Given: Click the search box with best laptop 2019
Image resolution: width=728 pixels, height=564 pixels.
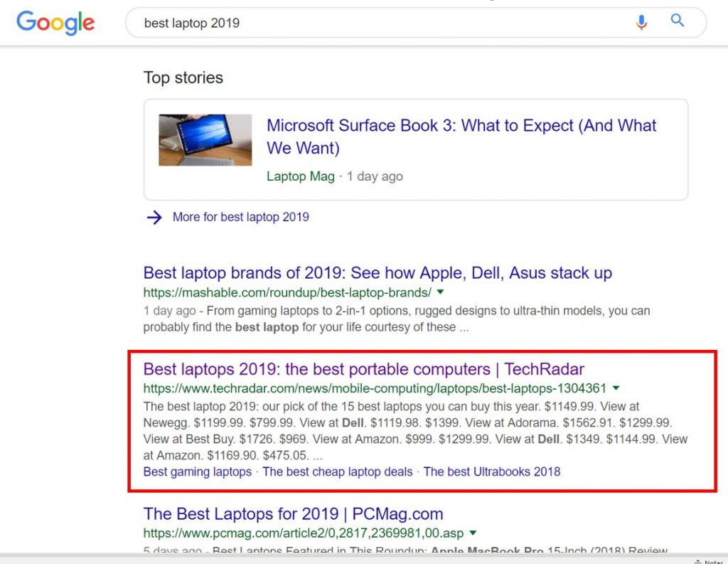Looking at the screenshot, I should click(415, 23).
